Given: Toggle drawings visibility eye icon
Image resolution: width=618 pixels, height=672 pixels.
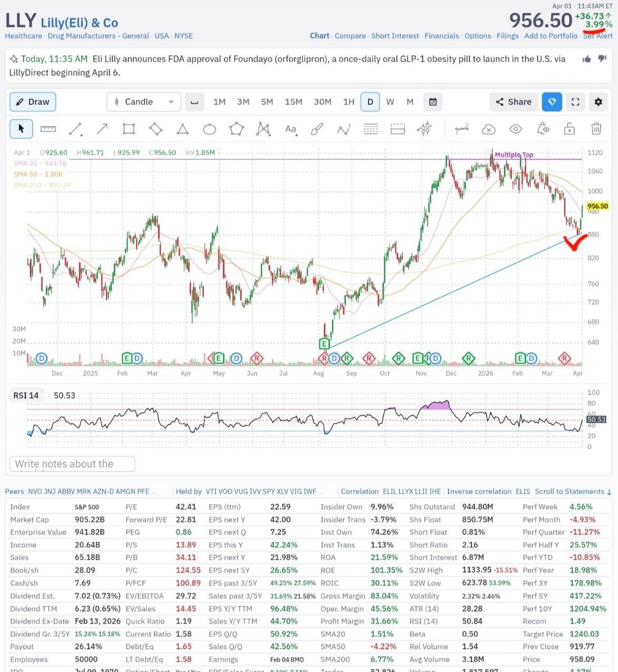Looking at the screenshot, I should coord(515,129).
